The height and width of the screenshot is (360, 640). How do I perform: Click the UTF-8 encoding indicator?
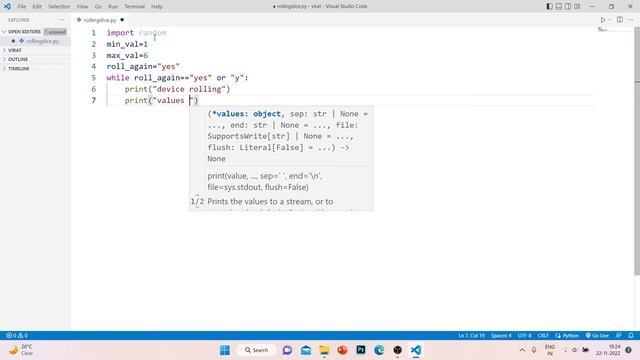(x=524, y=336)
